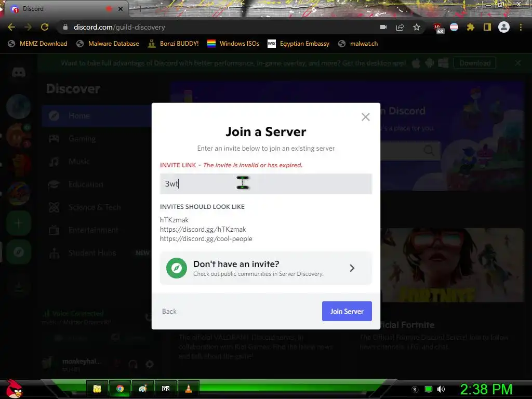
Task: Open the 7-Zip taskbar icon
Action: (166, 389)
